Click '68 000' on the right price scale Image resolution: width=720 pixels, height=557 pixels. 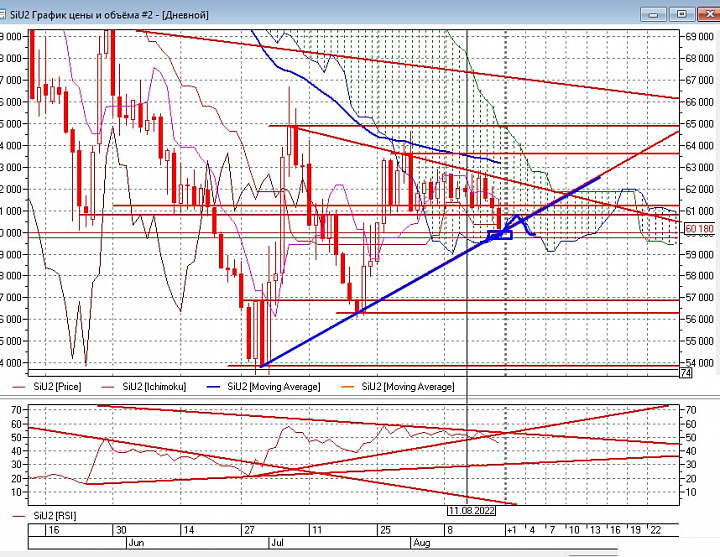click(699, 58)
